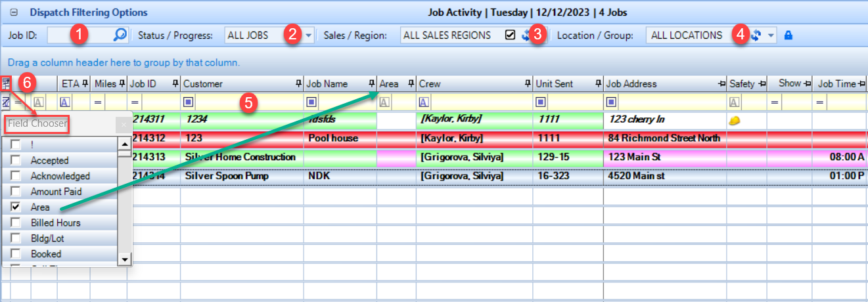The width and height of the screenshot is (868, 302).
Task: Click Field Chooser scrollbar up arrow
Action: click(x=124, y=144)
